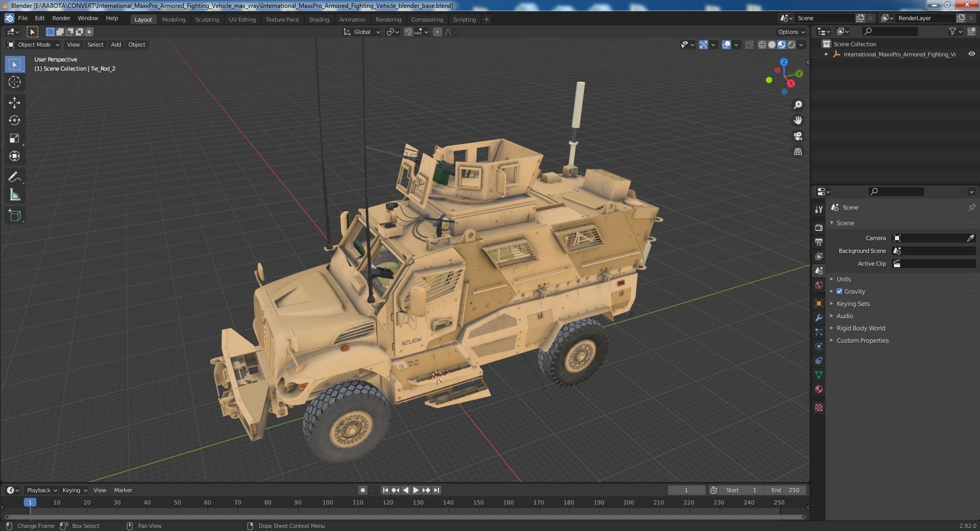
Task: Open the Object Mode dropdown
Action: [33, 45]
